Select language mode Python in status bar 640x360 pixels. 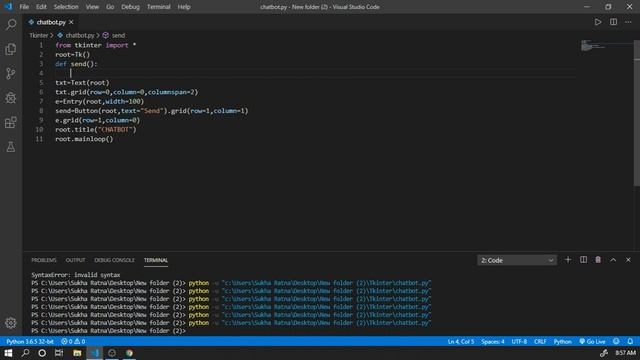(x=562, y=341)
